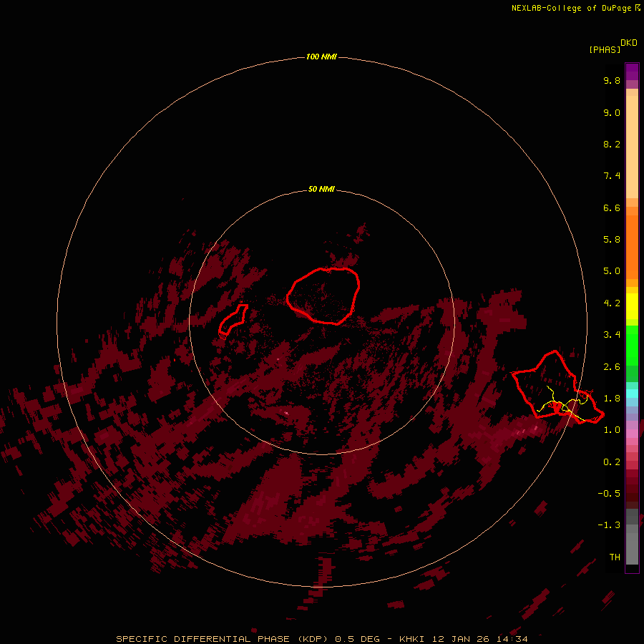The height and width of the screenshot is (644, 644).
Task: Click the 8.2 scale value
Action: pyautogui.click(x=612, y=144)
